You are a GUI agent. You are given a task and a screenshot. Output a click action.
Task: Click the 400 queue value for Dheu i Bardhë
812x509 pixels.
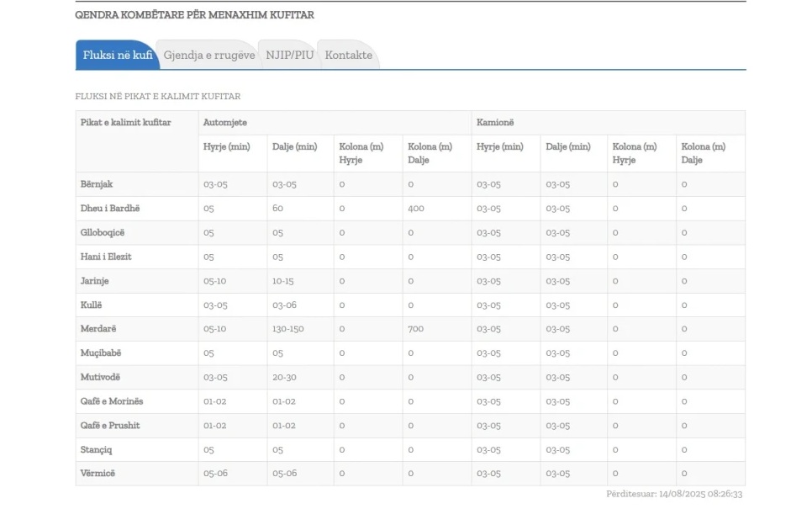[416, 209]
